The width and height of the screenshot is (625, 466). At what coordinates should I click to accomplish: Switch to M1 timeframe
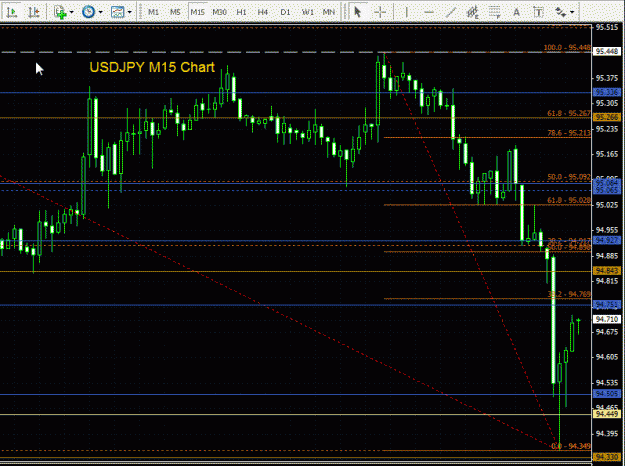(x=153, y=12)
